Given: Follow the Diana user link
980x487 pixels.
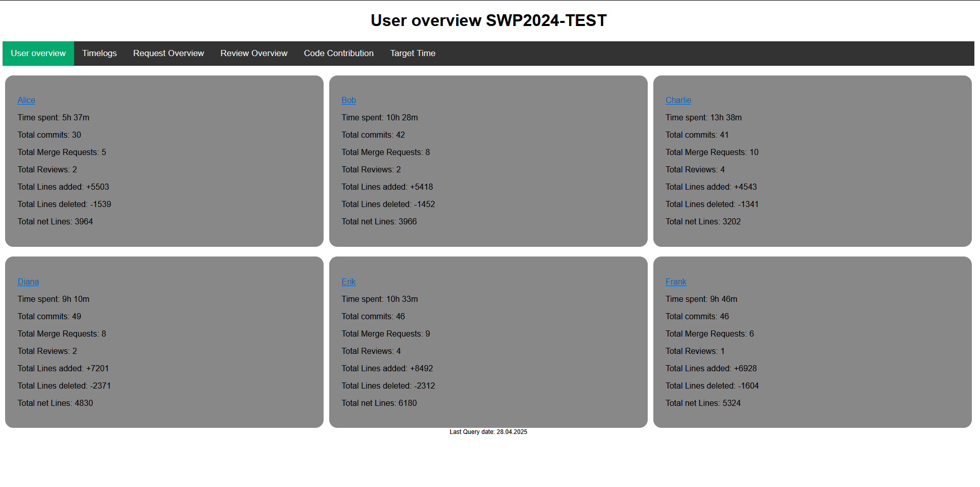Looking at the screenshot, I should pyautogui.click(x=28, y=282).
